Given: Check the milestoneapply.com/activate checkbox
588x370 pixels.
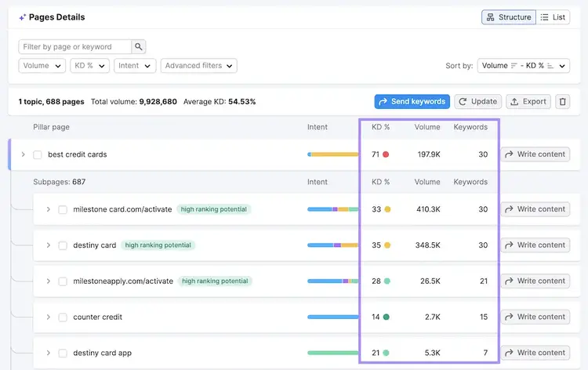Looking at the screenshot, I should pos(63,281).
